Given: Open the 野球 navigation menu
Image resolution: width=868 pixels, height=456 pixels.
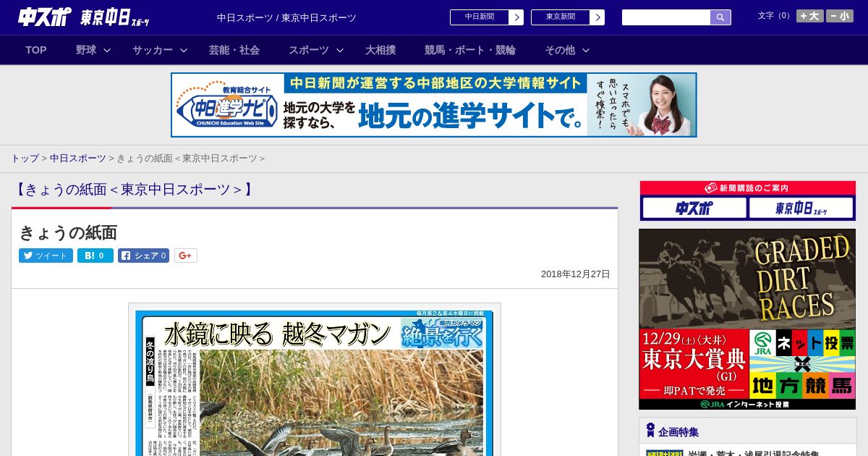Looking at the screenshot, I should 86,50.
